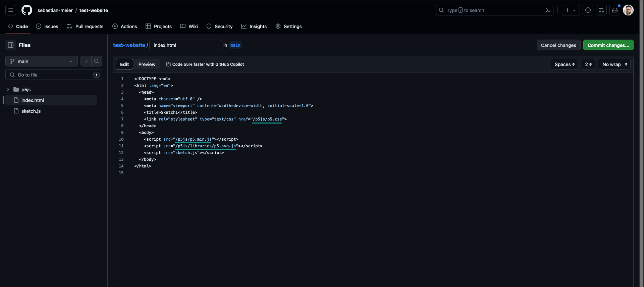The height and width of the screenshot is (287, 644).
Task: Open the Insights tab
Action: coord(254,26)
